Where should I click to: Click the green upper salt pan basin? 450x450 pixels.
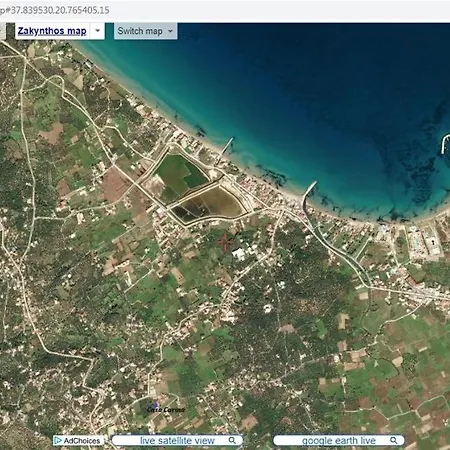[180, 173]
